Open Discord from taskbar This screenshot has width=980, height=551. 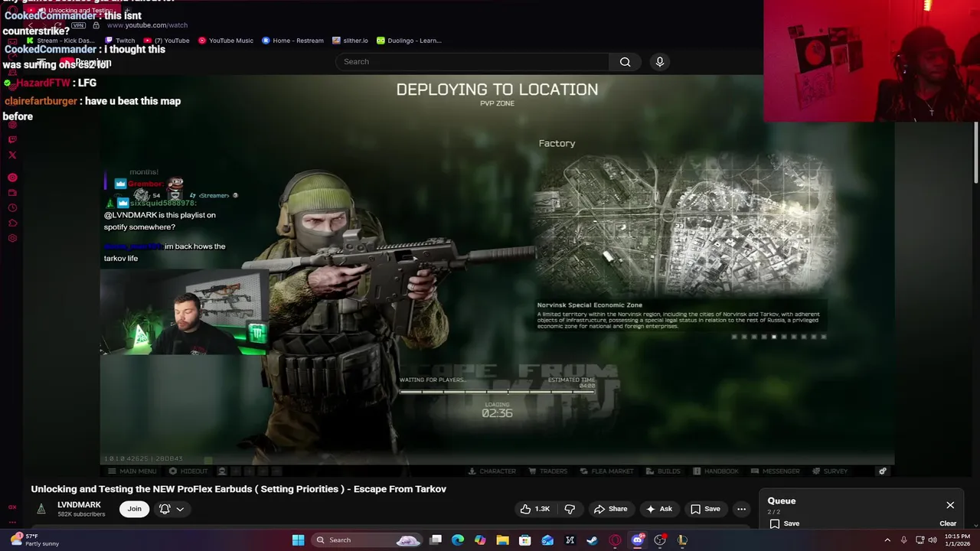pyautogui.click(x=637, y=540)
